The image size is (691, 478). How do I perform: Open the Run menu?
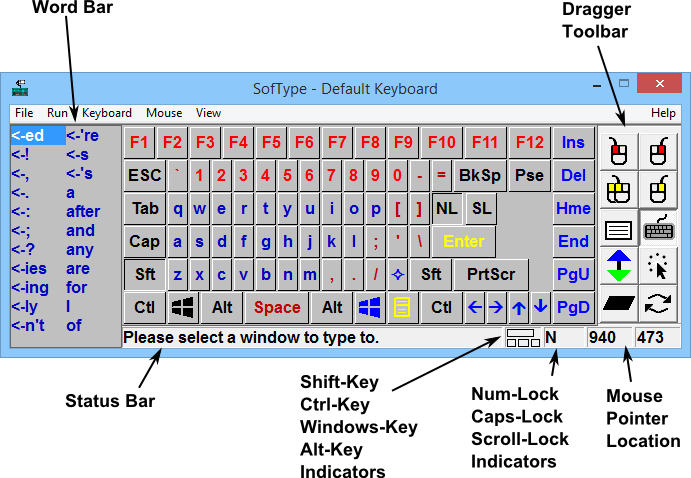(57, 113)
